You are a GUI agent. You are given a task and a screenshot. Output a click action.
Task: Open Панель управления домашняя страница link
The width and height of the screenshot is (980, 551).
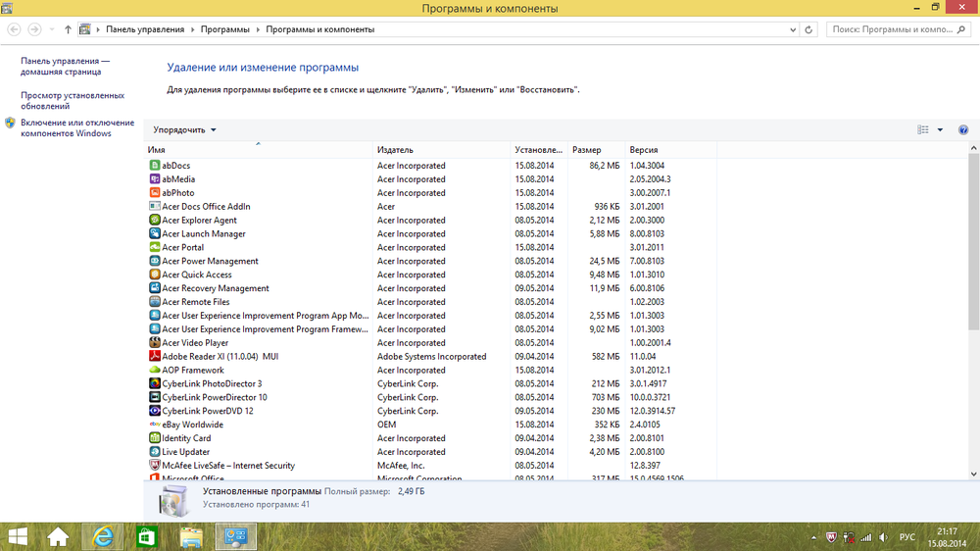[65, 67]
